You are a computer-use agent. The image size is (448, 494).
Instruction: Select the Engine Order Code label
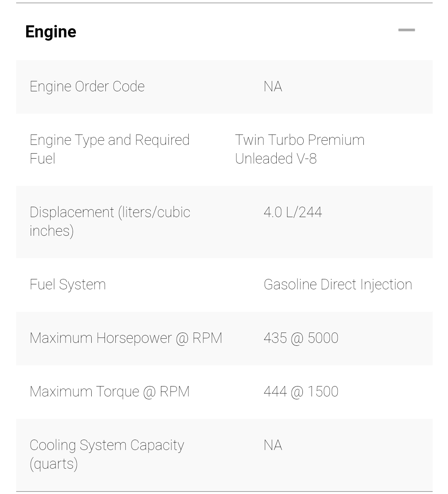coord(87,86)
